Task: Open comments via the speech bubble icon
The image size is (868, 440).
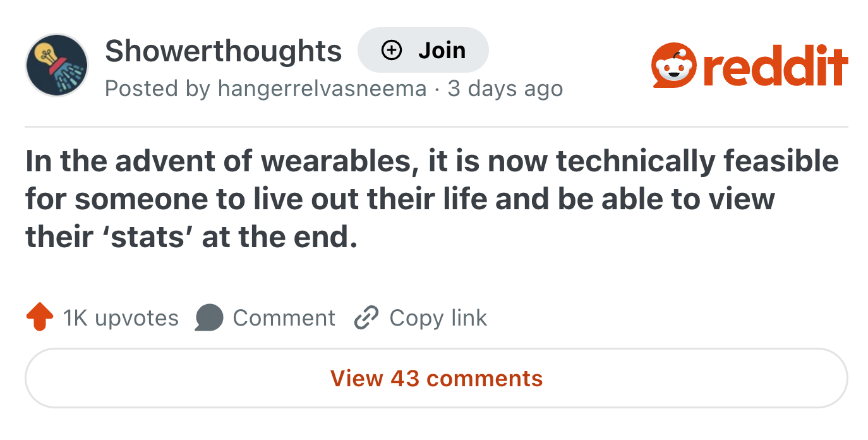Action: pos(209,317)
